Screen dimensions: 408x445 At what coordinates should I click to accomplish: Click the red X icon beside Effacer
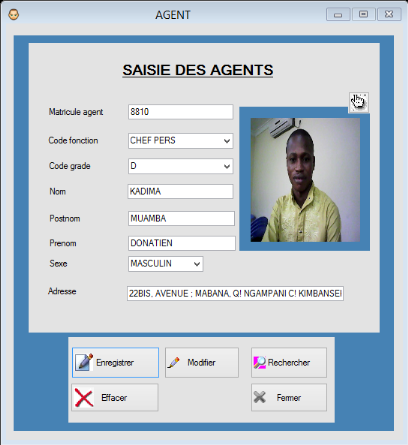(x=84, y=398)
